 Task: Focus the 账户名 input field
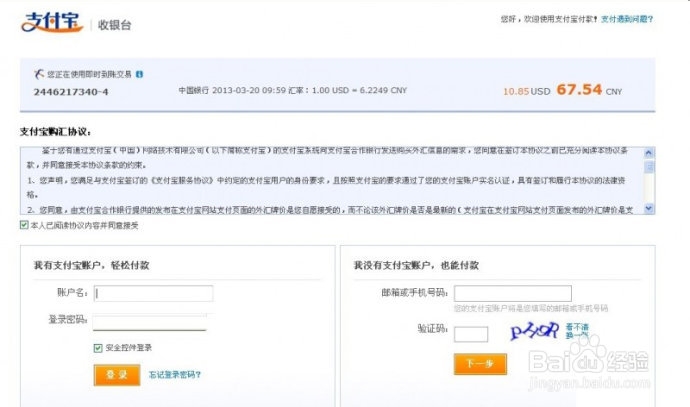[x=154, y=293]
